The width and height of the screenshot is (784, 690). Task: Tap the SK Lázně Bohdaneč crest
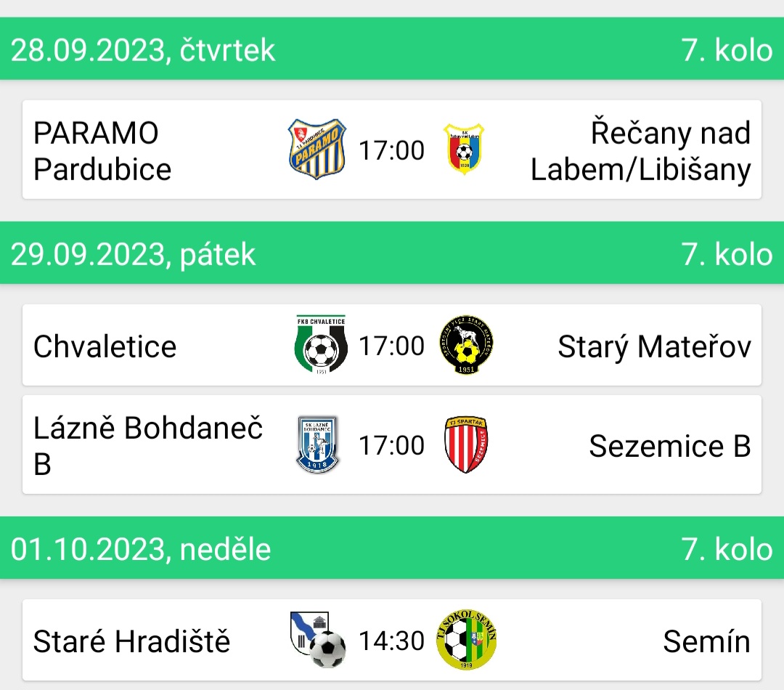317,445
